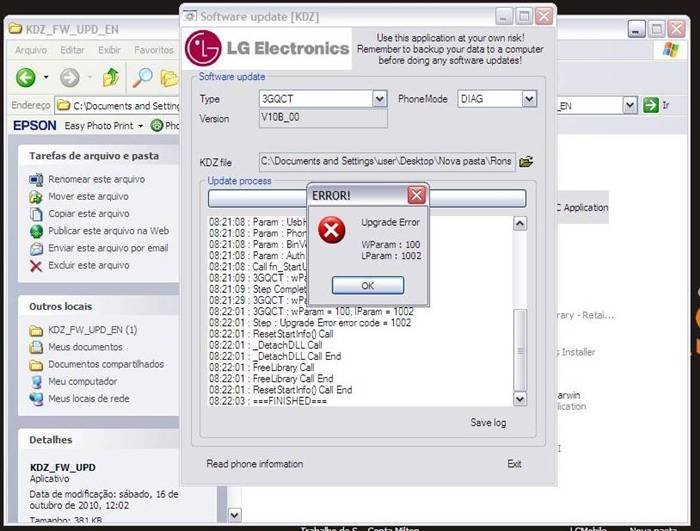The width and height of the screenshot is (700, 531).
Task: Click the red X Excluir icon
Action: point(36,266)
